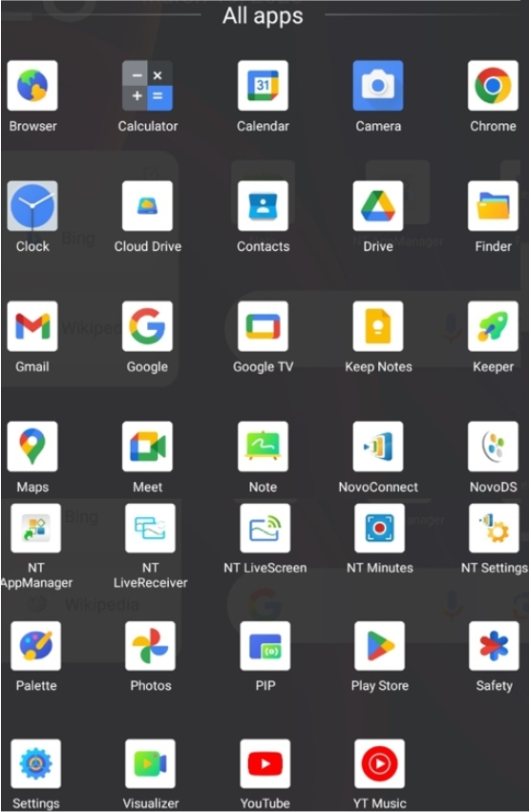Open the Settings gear app
The image size is (529, 812).
[x=35, y=763]
